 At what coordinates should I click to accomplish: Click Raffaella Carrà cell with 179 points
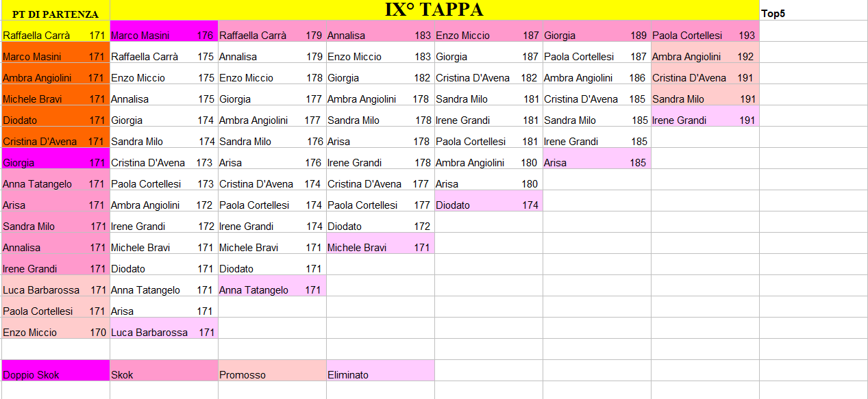tap(271, 36)
